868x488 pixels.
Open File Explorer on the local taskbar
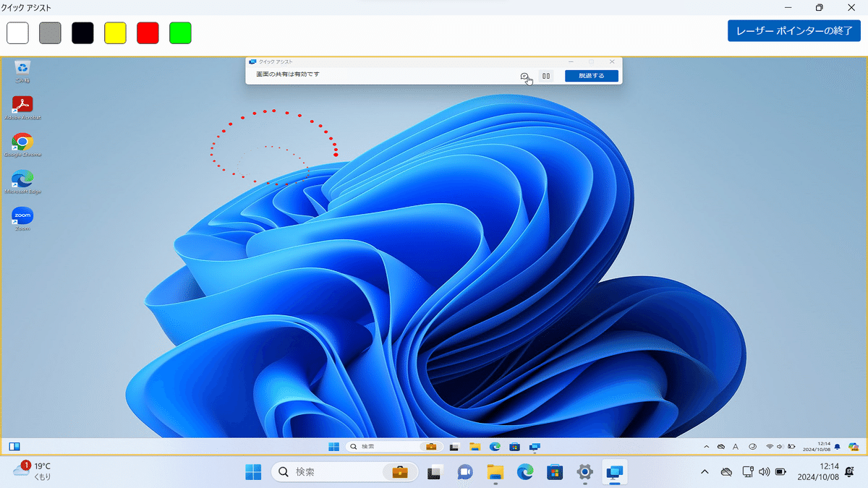point(495,472)
